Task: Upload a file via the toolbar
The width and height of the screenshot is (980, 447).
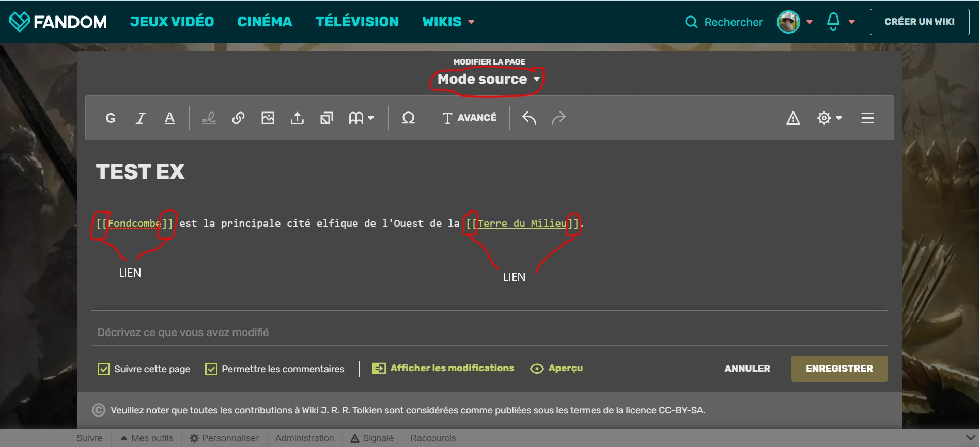Action: (x=297, y=118)
